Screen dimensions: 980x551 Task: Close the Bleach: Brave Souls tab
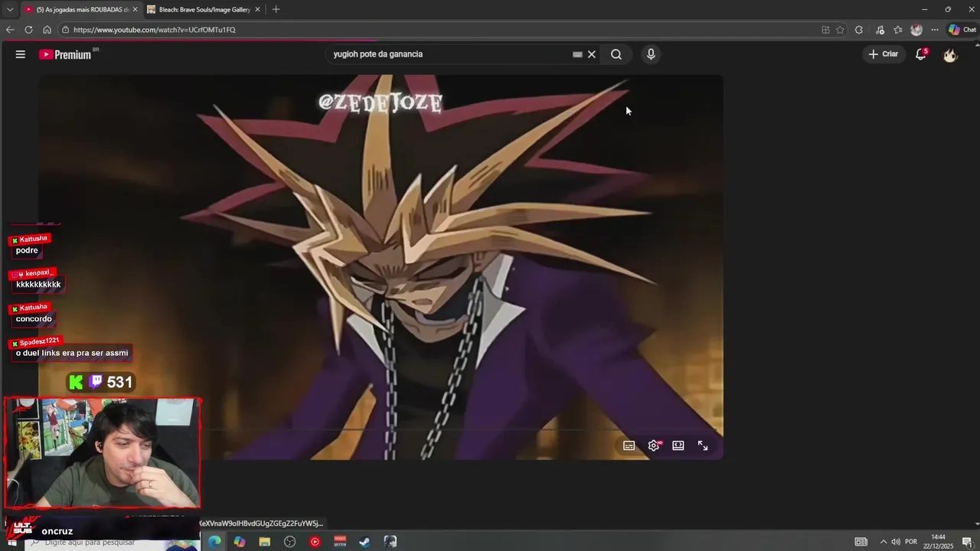[x=257, y=9]
